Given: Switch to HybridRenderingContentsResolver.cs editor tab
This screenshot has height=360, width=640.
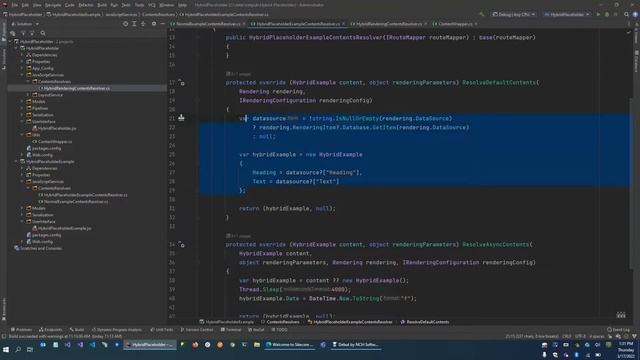Looking at the screenshot, I should point(388,24).
